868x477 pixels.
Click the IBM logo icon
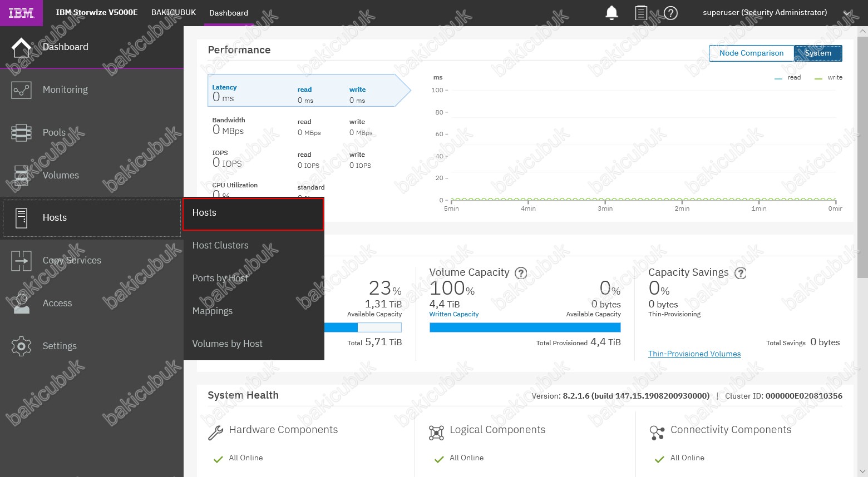coord(21,13)
